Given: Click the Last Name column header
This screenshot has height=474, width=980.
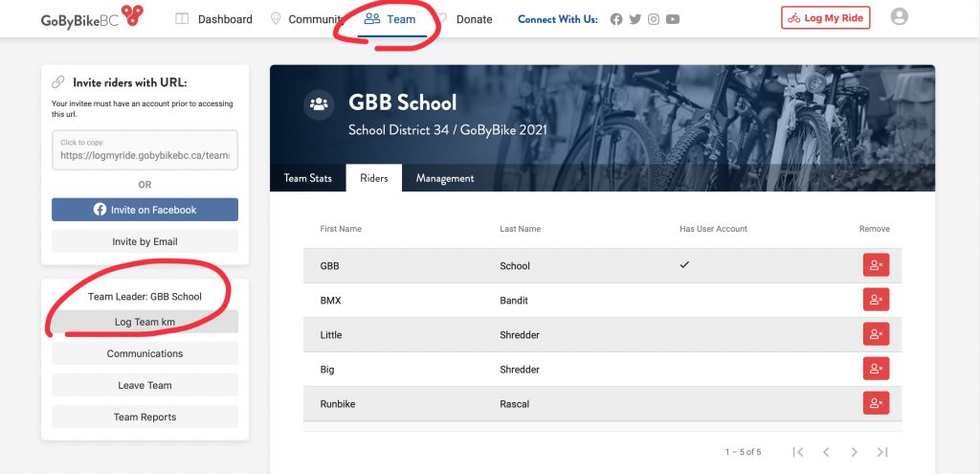Looking at the screenshot, I should [x=520, y=229].
